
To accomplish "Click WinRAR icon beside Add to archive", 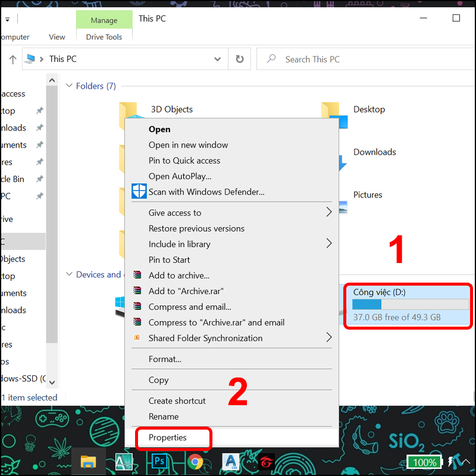I will pos(137,275).
